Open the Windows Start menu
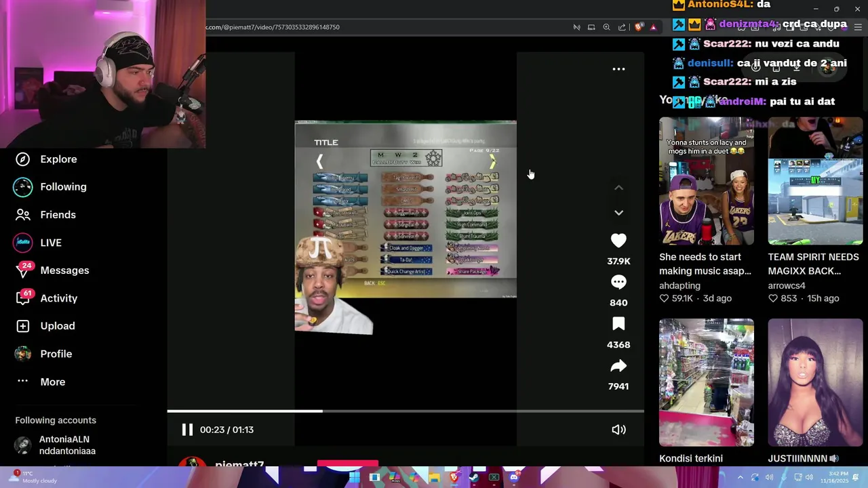 354,478
